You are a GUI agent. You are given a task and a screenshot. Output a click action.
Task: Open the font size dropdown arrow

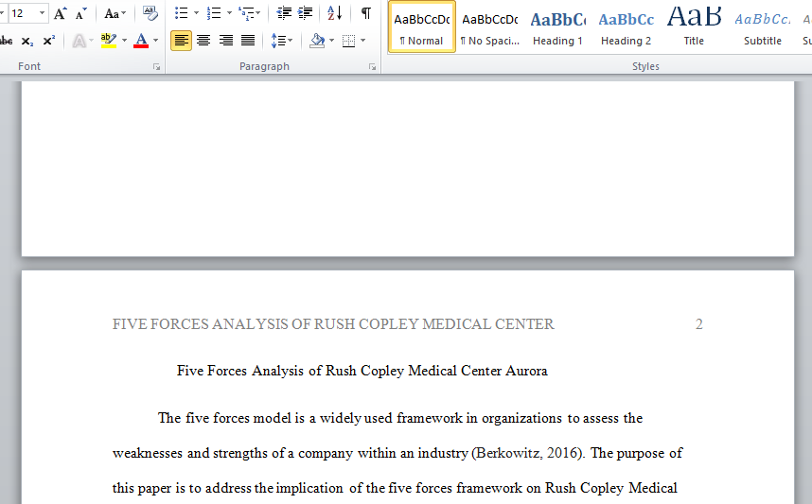click(x=42, y=13)
